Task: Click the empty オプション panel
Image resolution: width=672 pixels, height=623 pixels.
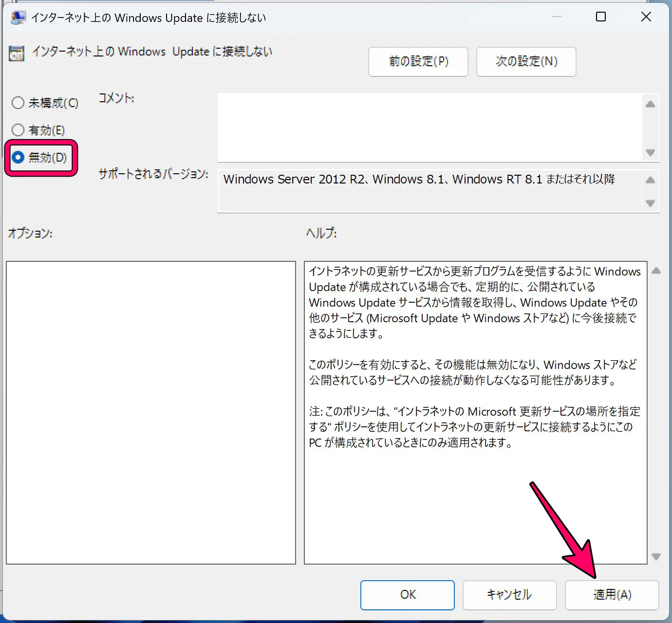Action: tap(151, 413)
